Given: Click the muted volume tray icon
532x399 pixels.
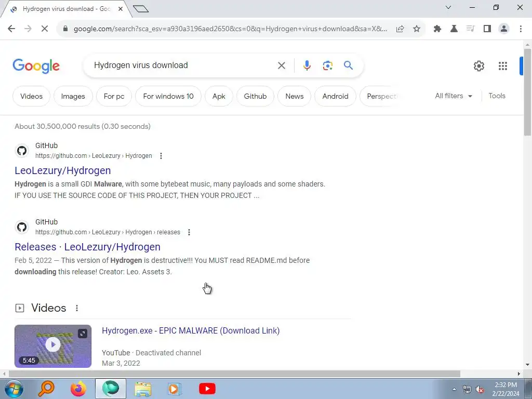Looking at the screenshot, I should [x=480, y=390].
